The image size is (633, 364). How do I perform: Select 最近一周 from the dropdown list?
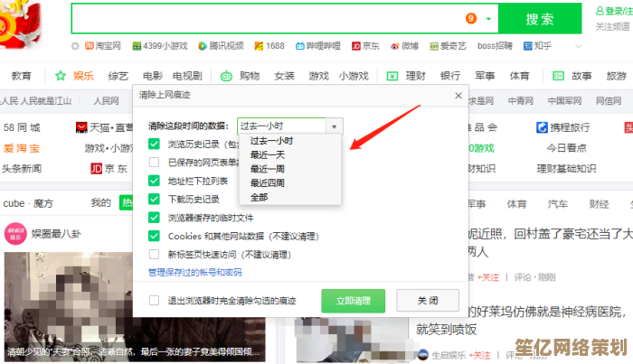click(x=266, y=168)
